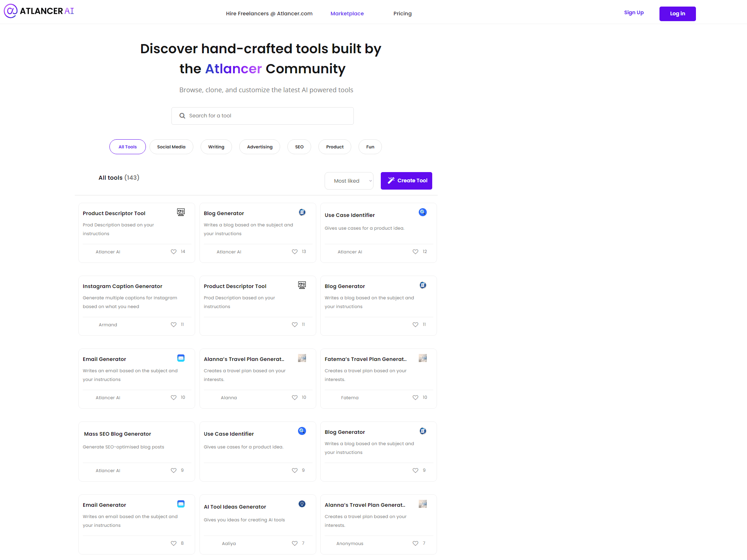Viewport: 747px width, 560px height.
Task: Click author name Armand
Action: click(108, 325)
